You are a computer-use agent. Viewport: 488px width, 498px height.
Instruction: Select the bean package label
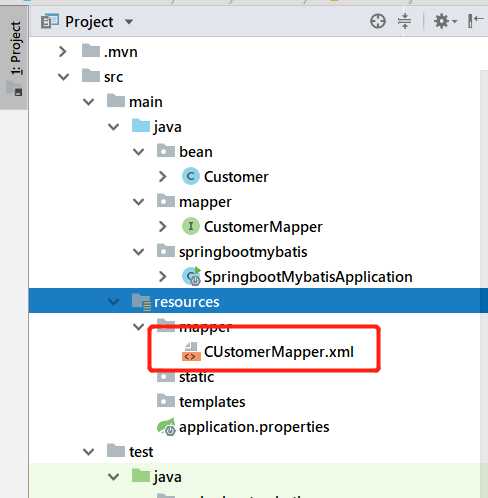[196, 152]
